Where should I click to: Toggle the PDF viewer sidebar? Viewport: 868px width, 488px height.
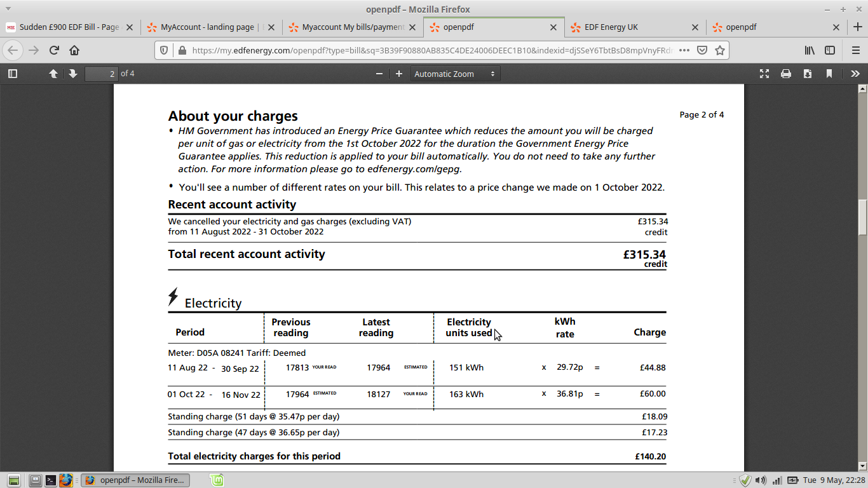[x=12, y=73]
